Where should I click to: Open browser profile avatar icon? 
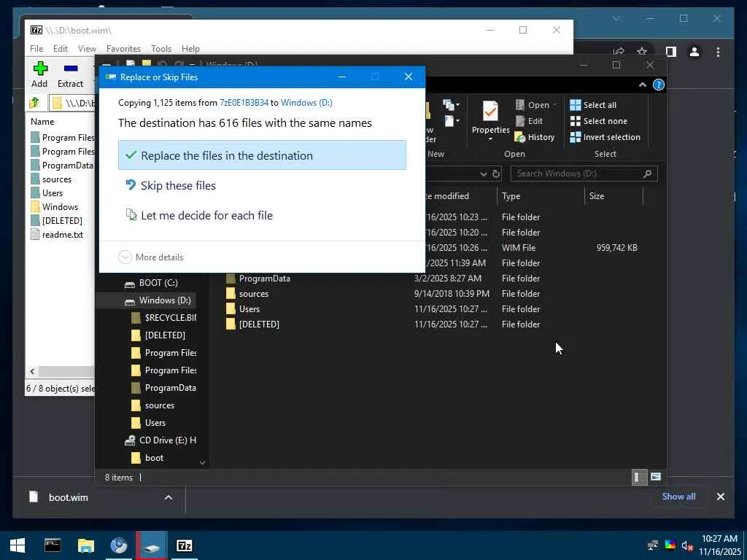tap(694, 52)
